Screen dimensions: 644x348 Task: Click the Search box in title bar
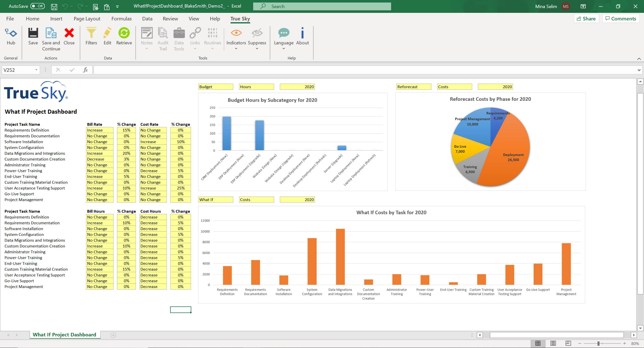click(322, 6)
